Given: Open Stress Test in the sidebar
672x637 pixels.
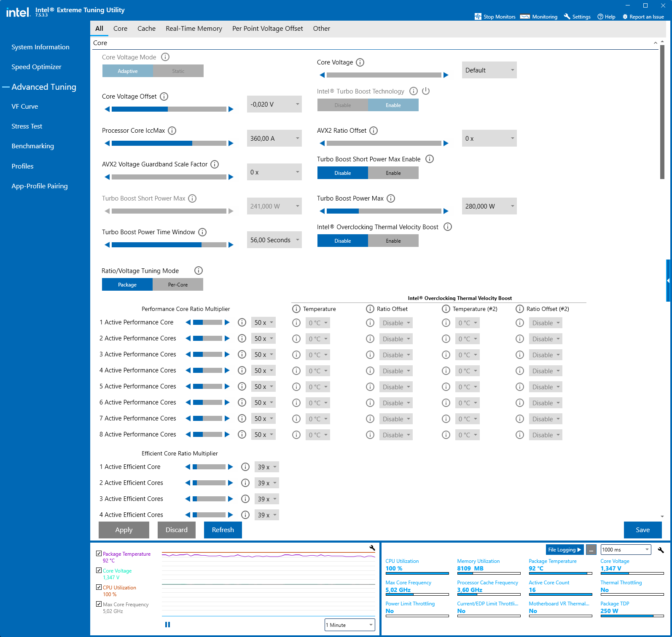Looking at the screenshot, I should click(27, 126).
